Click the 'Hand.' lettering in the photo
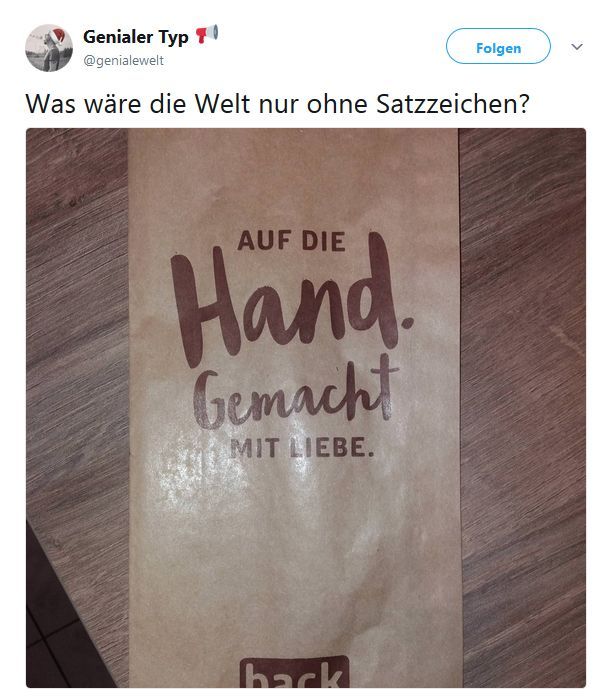This screenshot has height=699, width=612. point(292,301)
